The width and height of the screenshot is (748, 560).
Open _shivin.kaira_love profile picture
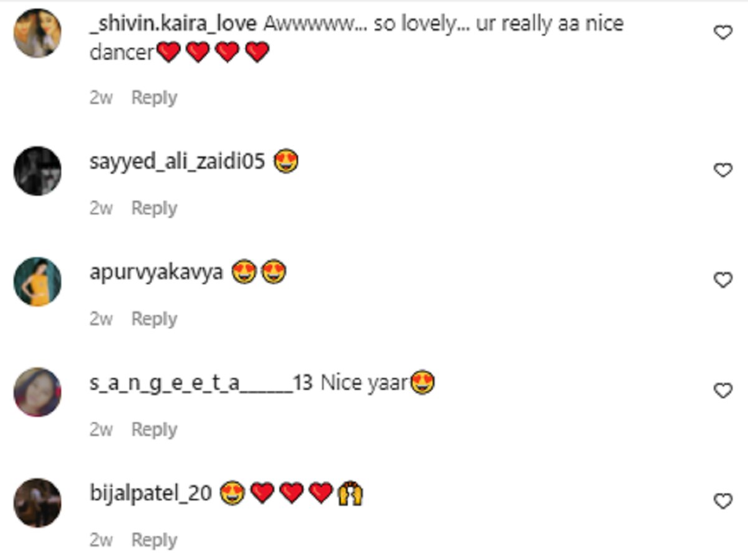(x=37, y=33)
